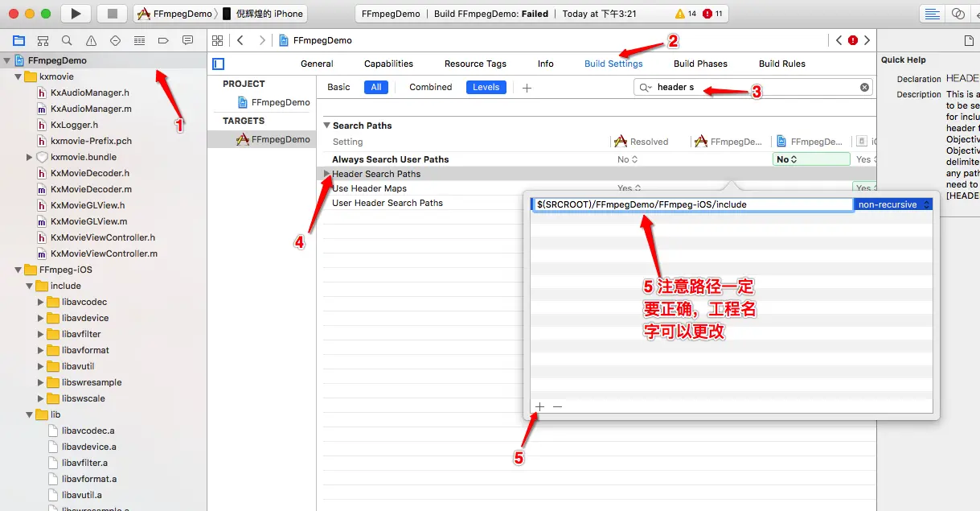Open the General tab
Screen dimensions: 980x511
[317, 64]
